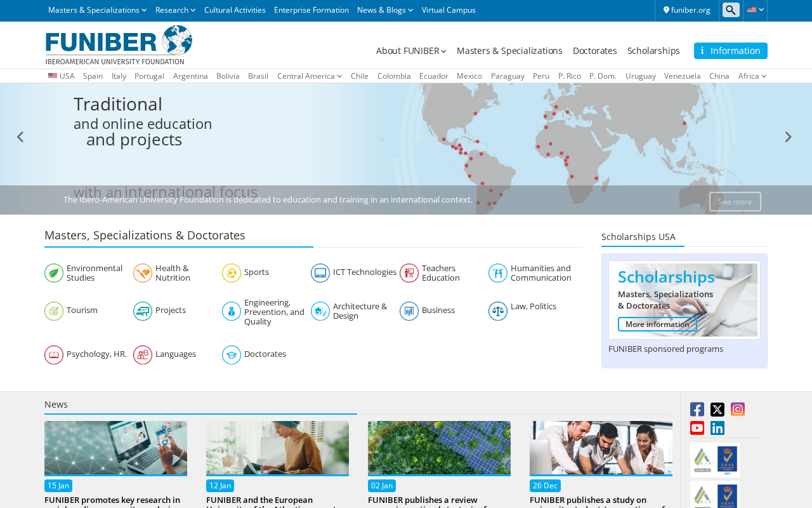This screenshot has width=812, height=508.
Task: Click the Humanities and Communication icon
Action: [x=498, y=273]
